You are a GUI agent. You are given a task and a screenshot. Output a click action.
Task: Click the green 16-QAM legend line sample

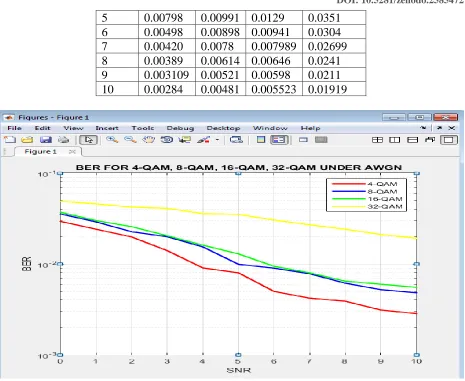[x=349, y=199]
